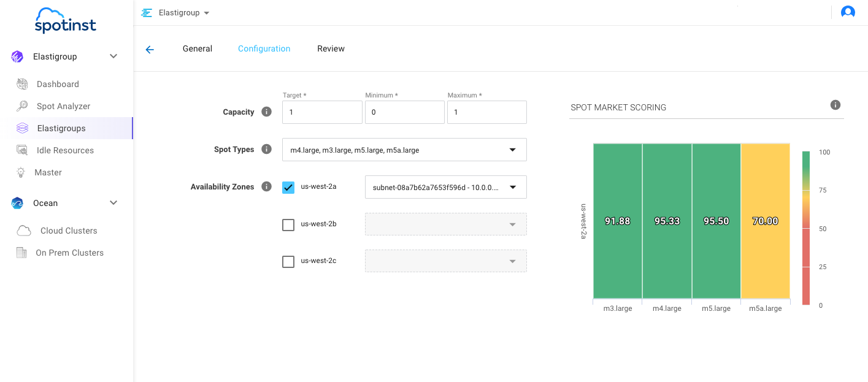868x382 pixels.
Task: Open the user profile avatar icon
Action: pyautogui.click(x=848, y=12)
